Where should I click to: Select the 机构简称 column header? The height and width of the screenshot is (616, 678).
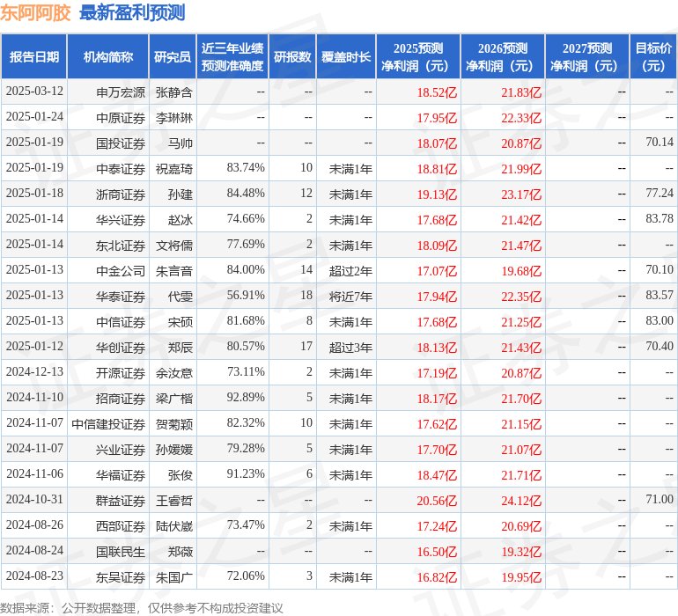tap(108, 56)
